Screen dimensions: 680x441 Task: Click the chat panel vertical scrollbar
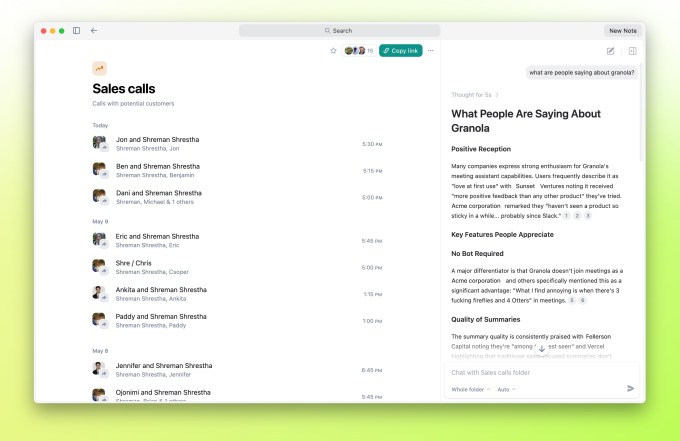641,113
